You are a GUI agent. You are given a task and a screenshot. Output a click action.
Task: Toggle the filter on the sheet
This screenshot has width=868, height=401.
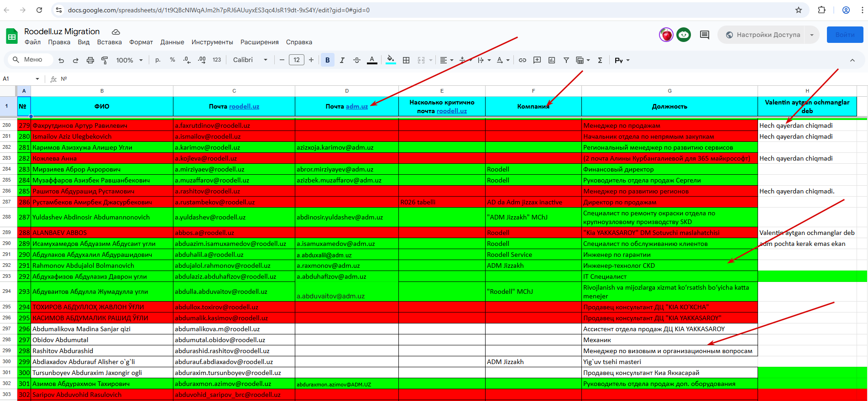pyautogui.click(x=566, y=60)
